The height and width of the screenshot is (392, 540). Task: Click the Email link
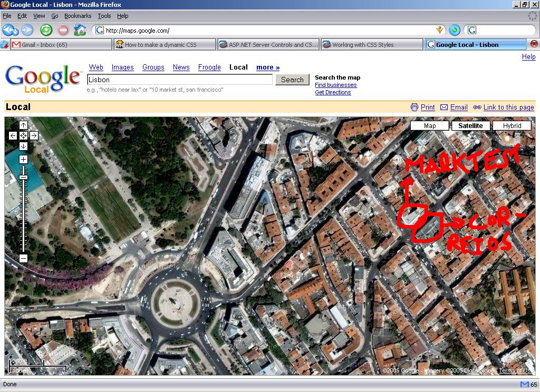pos(459,107)
